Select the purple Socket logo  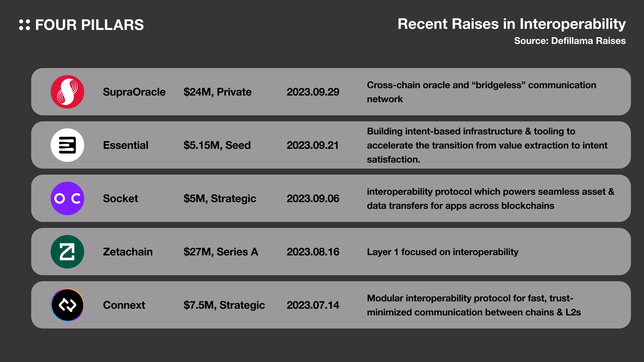67,198
